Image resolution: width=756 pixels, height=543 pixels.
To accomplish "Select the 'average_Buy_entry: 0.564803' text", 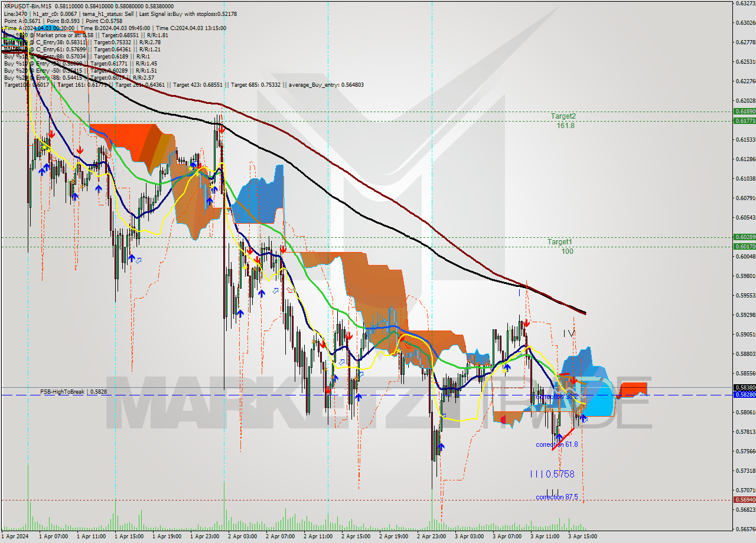I will (x=326, y=85).
